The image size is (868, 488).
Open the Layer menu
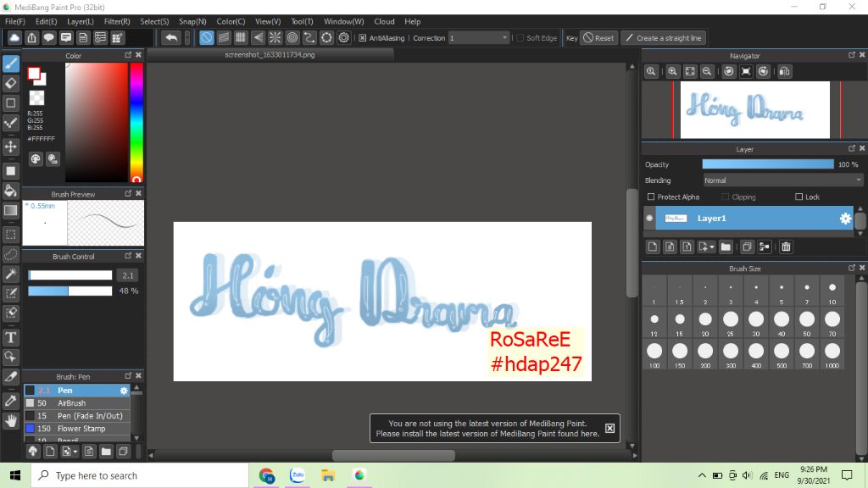pyautogui.click(x=81, y=21)
